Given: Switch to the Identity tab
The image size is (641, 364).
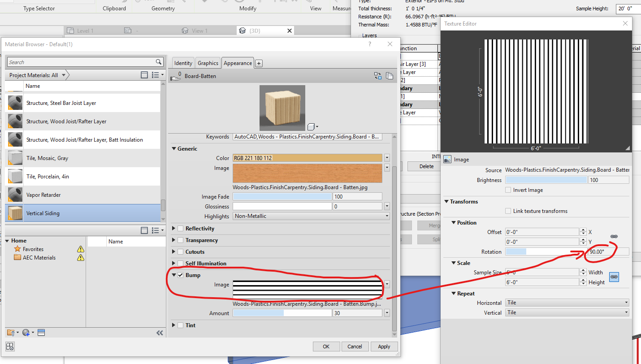Looking at the screenshot, I should coord(183,63).
